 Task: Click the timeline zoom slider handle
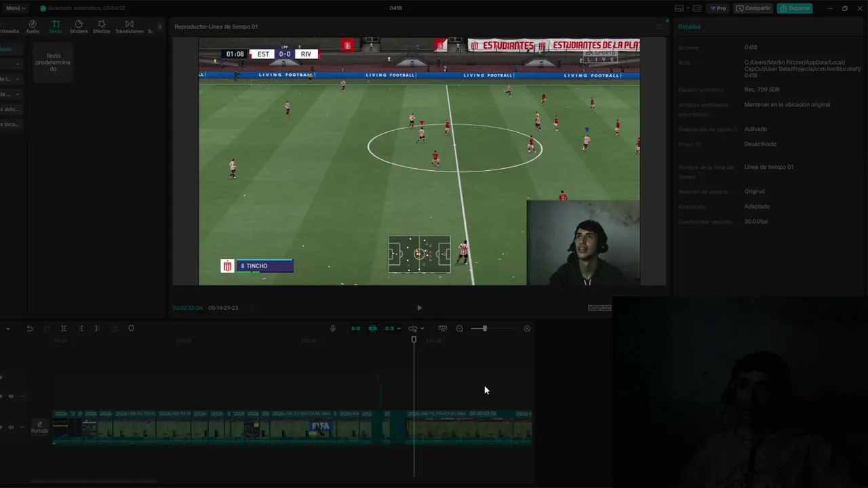click(x=484, y=329)
